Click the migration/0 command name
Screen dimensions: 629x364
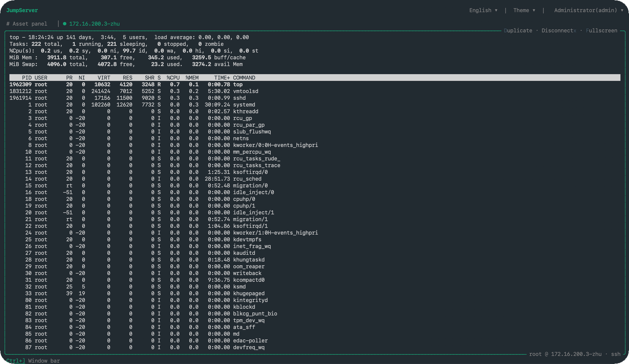tap(250, 185)
